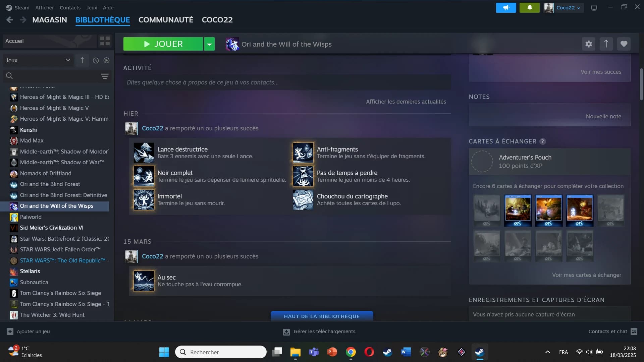Add game to favorites heart
Image resolution: width=644 pixels, height=362 pixels.
(x=624, y=44)
